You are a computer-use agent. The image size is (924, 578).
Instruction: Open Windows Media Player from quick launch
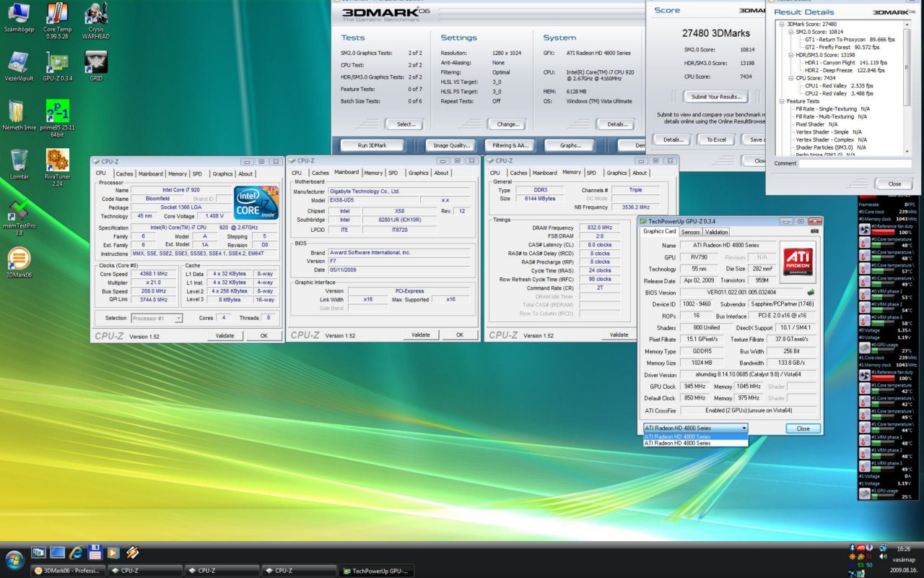click(x=113, y=553)
